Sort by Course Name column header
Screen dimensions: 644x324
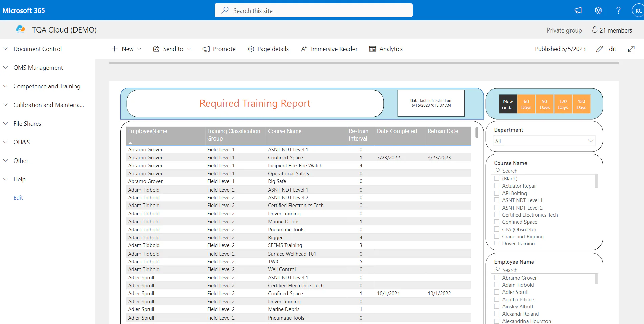[x=284, y=131]
